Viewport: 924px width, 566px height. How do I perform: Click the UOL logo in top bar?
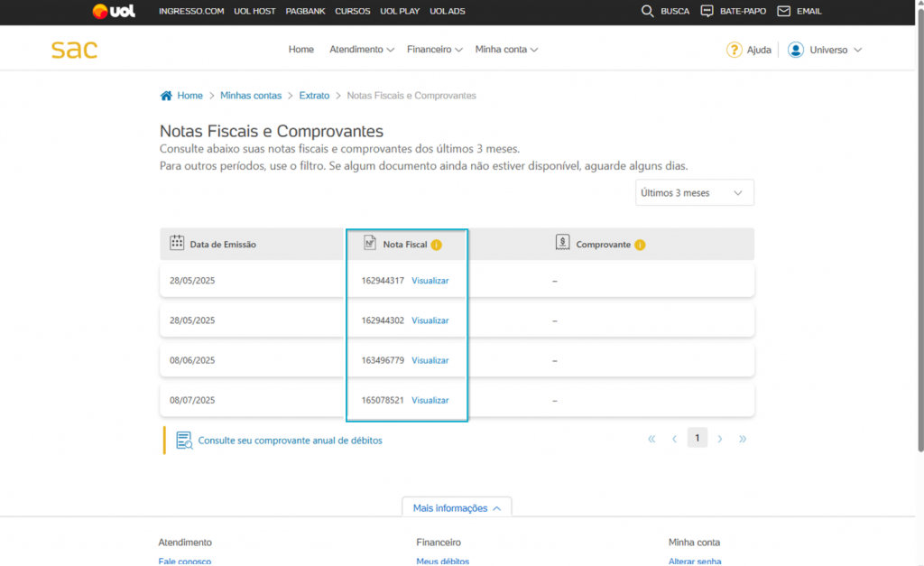[114, 12]
